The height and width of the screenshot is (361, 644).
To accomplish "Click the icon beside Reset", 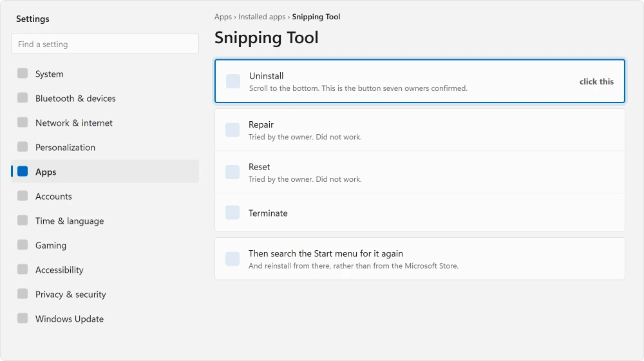I will 232,172.
